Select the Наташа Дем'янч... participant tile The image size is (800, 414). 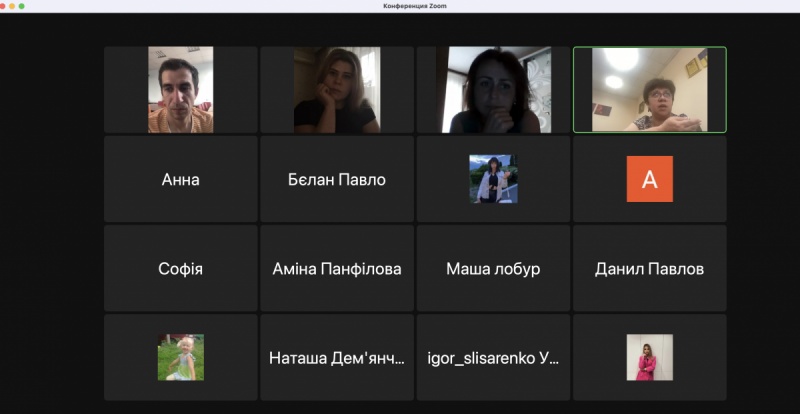[x=337, y=357]
